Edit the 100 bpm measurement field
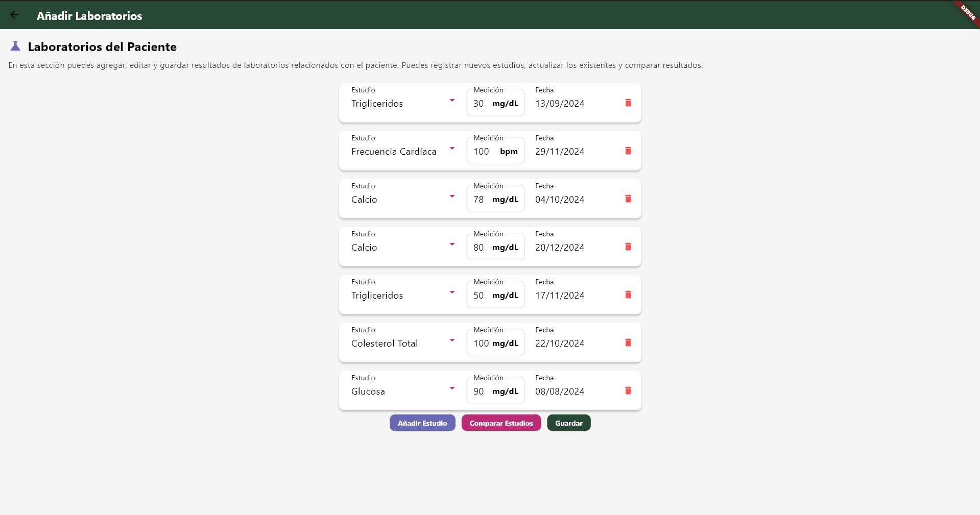 [x=495, y=151]
